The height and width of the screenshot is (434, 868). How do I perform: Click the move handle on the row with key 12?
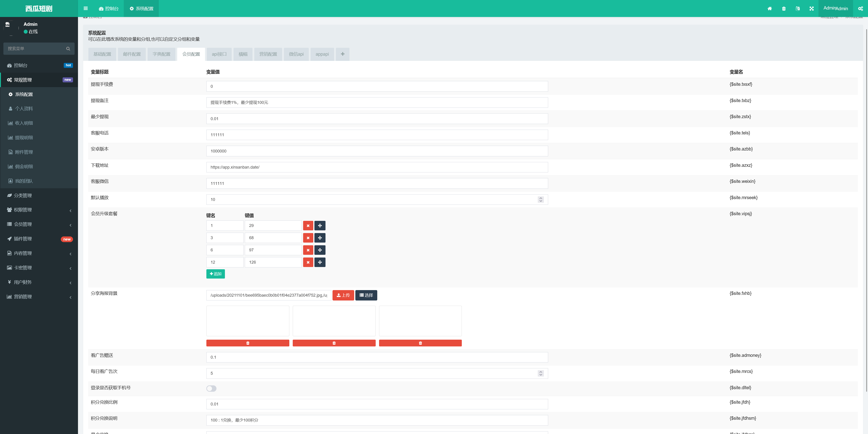(x=319, y=262)
